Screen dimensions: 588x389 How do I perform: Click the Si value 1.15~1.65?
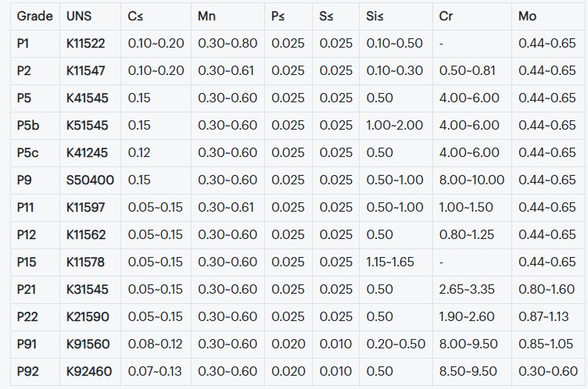pyautogui.click(x=390, y=262)
